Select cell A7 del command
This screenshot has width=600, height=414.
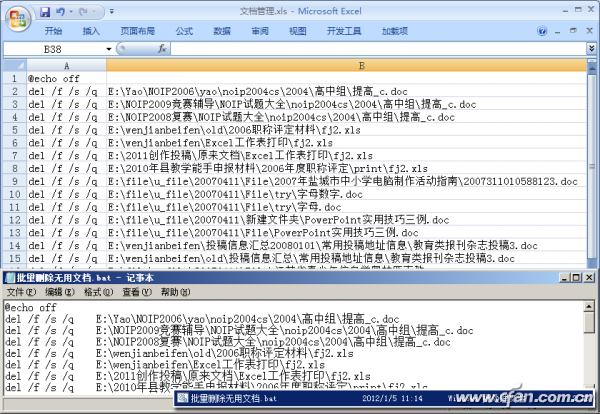coord(67,155)
